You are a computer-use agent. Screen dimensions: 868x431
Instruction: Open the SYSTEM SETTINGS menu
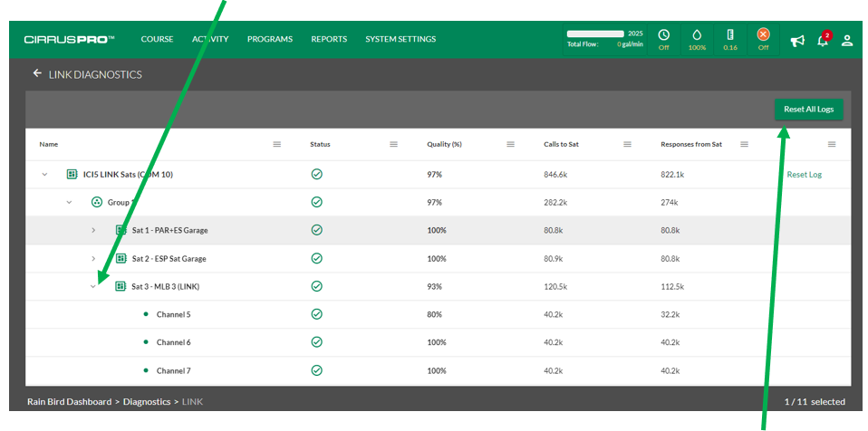[400, 39]
